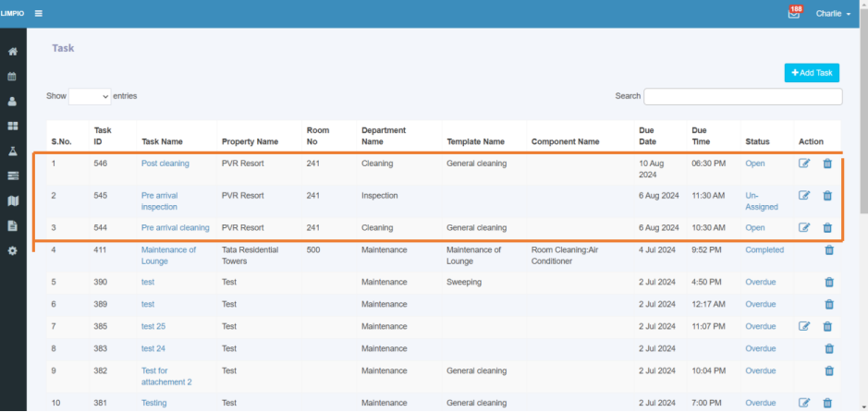Open the Testing task link
868x412 pixels.
(153, 403)
